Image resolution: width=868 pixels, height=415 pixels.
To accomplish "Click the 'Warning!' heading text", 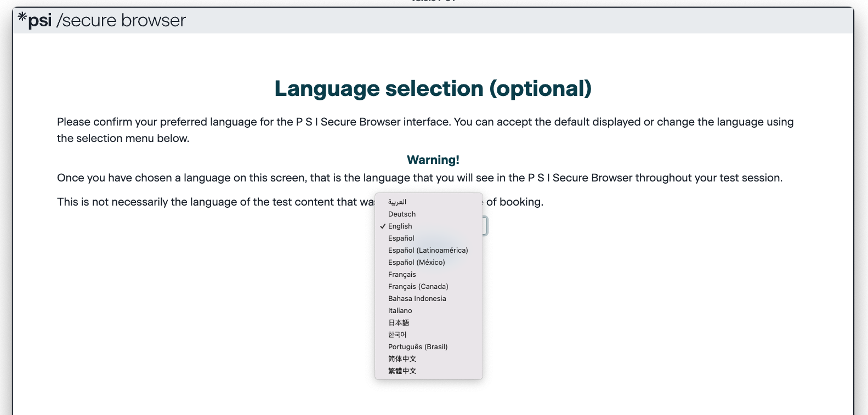I will (x=433, y=160).
